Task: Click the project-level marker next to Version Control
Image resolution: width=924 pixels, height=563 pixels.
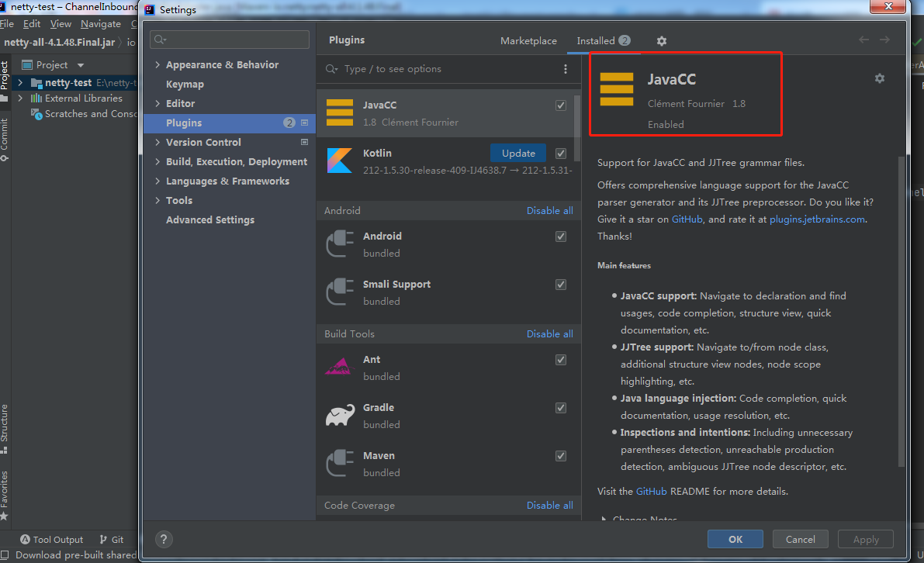Action: click(305, 142)
